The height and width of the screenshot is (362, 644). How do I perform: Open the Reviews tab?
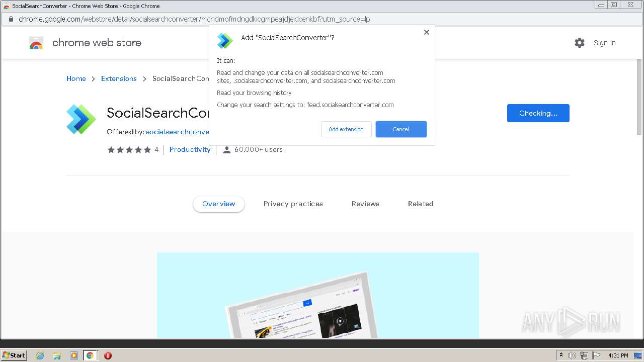click(x=365, y=204)
